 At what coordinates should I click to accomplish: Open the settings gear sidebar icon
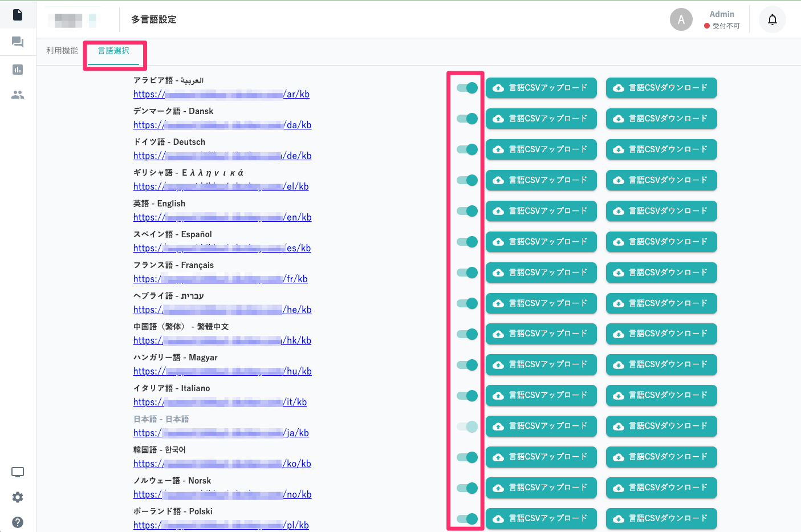(x=18, y=497)
